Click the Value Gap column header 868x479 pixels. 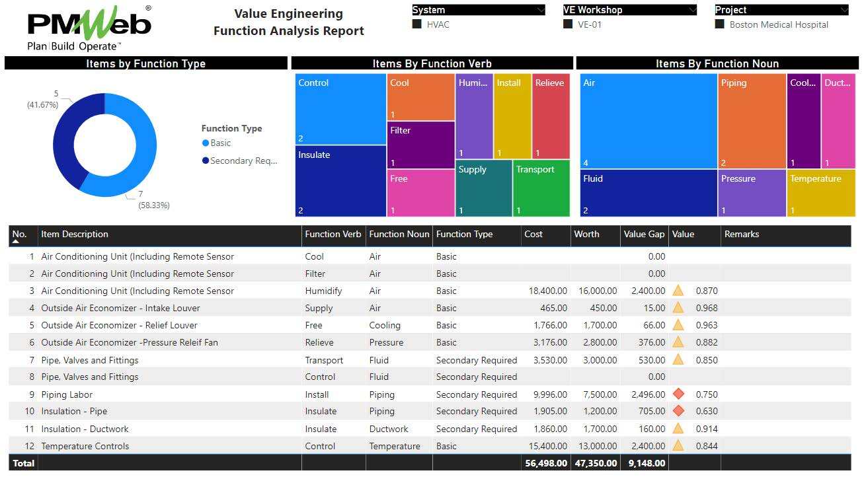(643, 235)
